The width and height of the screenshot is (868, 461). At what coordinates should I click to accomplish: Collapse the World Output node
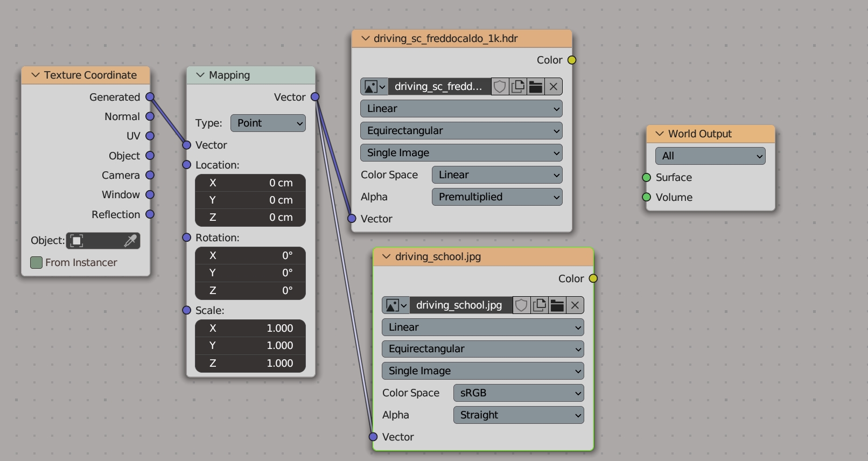[x=660, y=134]
